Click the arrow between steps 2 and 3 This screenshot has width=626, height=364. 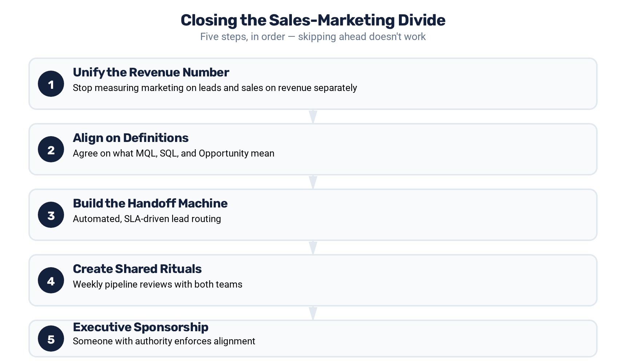click(x=313, y=182)
